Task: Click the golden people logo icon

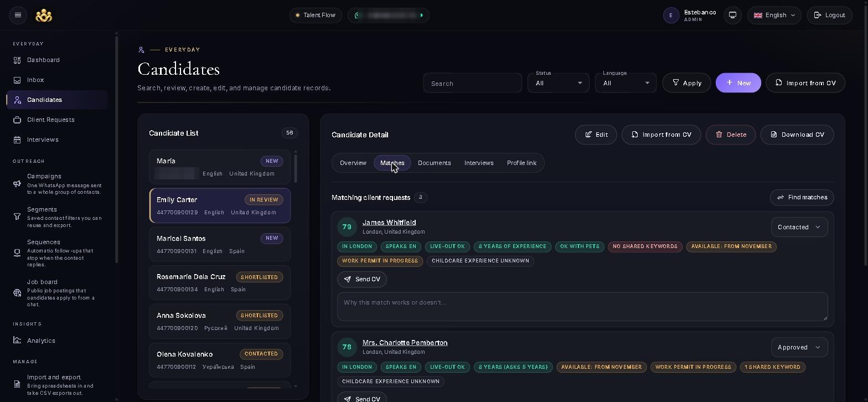Action: tap(44, 16)
